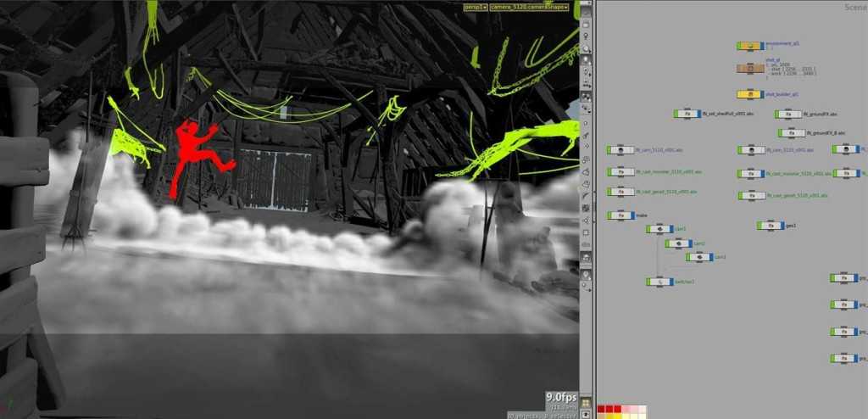Open the persp1 viewport dropdown
Image resolution: width=868 pixels, height=419 pixels.
point(475,7)
